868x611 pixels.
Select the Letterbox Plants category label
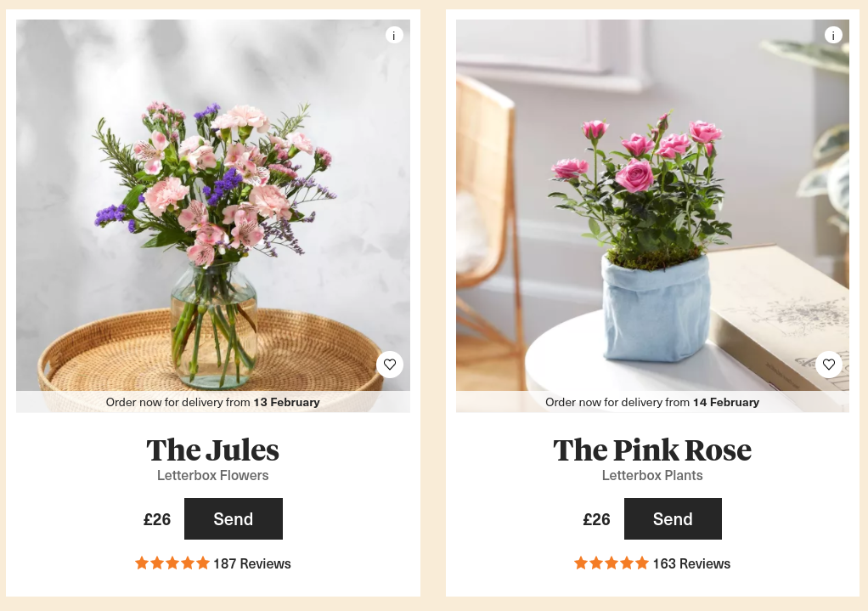coord(652,475)
